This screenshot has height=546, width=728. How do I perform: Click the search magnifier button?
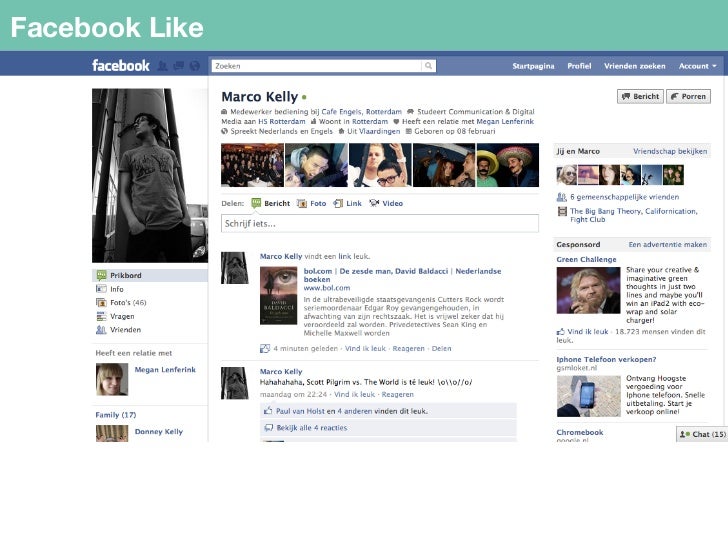tap(428, 66)
